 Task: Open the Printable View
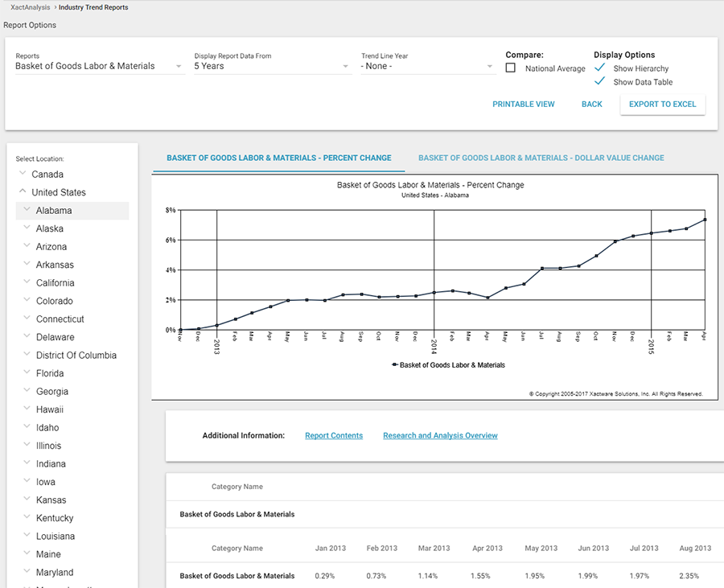click(524, 104)
